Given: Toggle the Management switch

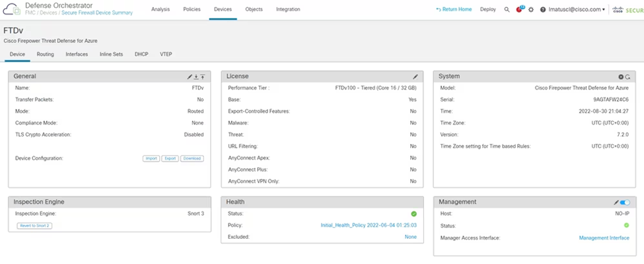Looking at the screenshot, I should [x=625, y=202].
